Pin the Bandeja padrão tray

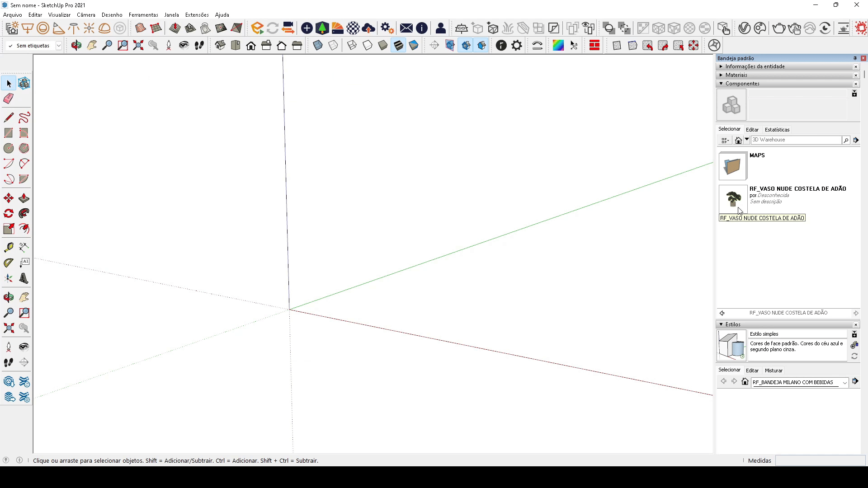(x=855, y=58)
